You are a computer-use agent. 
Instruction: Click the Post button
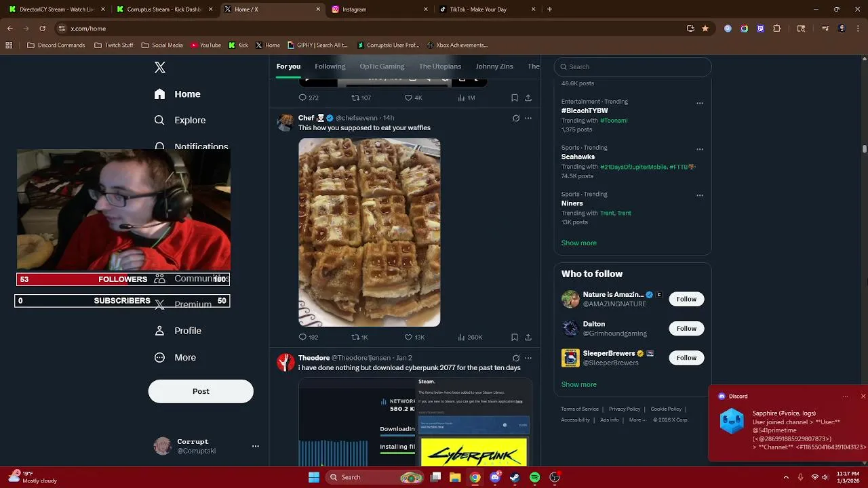[201, 391]
